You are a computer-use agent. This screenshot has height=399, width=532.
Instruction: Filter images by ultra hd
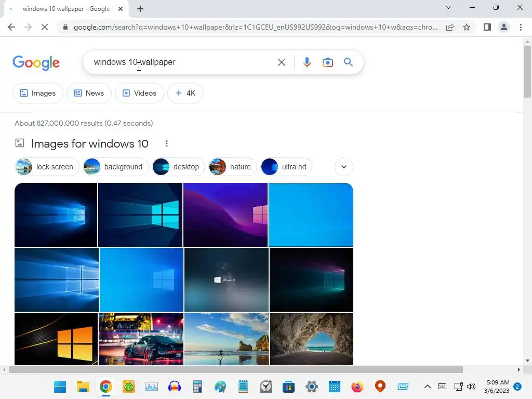(286, 167)
